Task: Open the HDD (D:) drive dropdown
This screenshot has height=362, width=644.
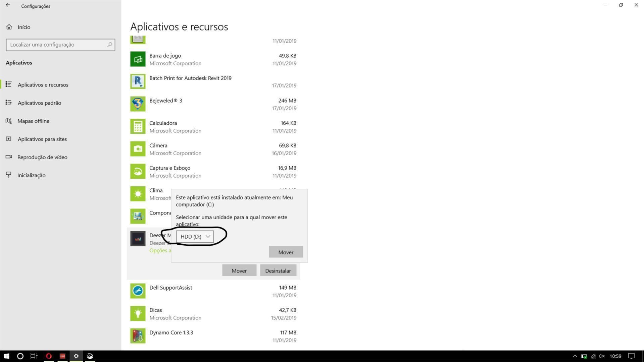Action: point(195,237)
